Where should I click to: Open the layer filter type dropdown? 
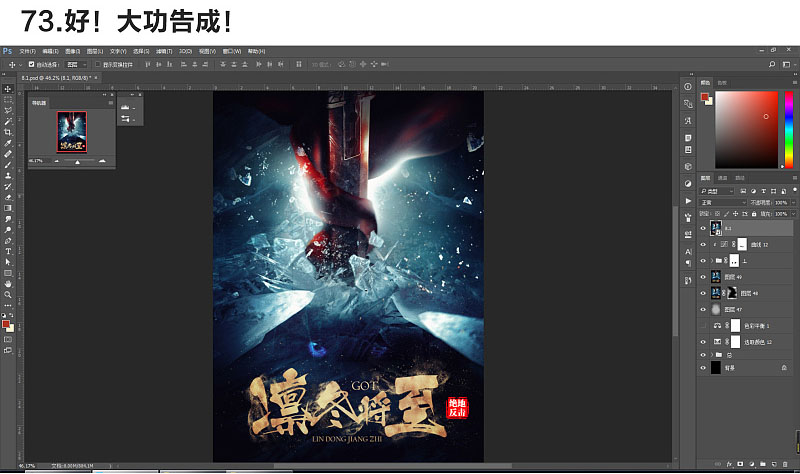point(717,191)
